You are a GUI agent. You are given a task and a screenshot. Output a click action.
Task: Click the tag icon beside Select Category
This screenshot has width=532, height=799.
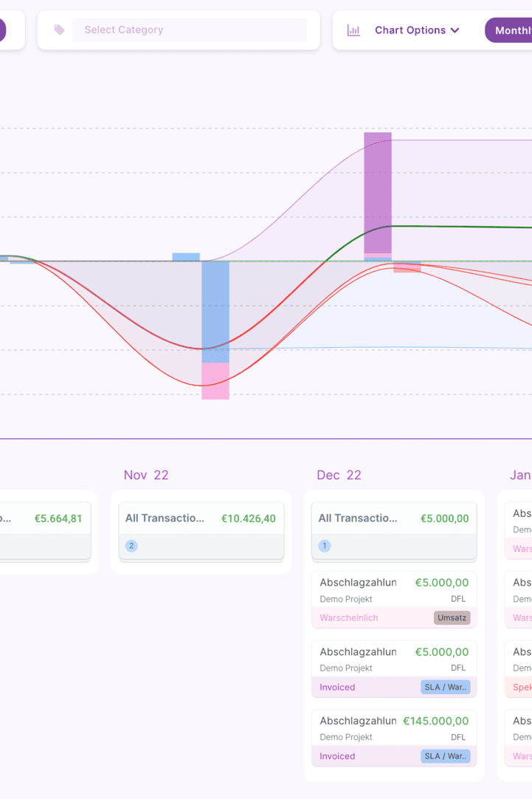click(x=59, y=30)
